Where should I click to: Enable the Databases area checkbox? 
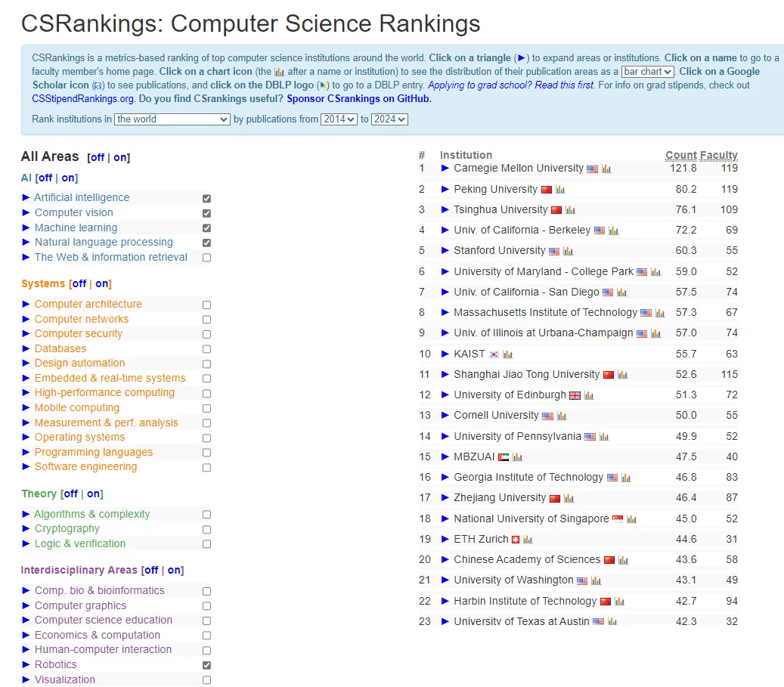pyautogui.click(x=206, y=349)
